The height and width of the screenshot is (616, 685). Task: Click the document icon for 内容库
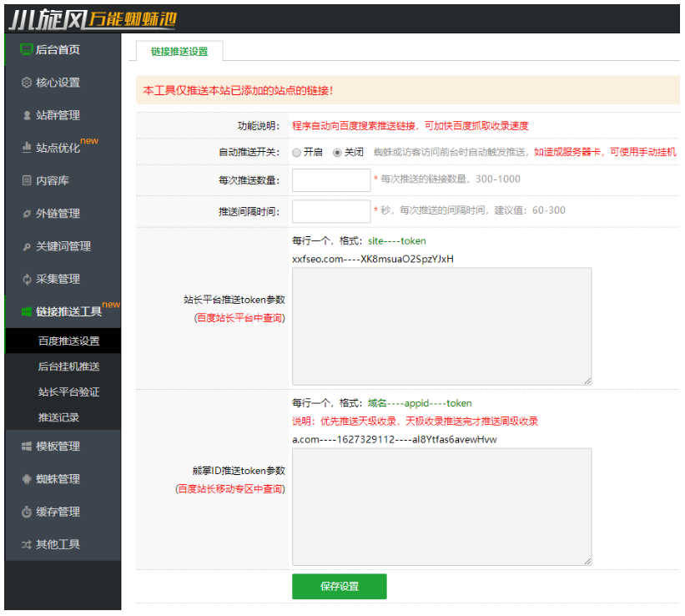coord(27,180)
